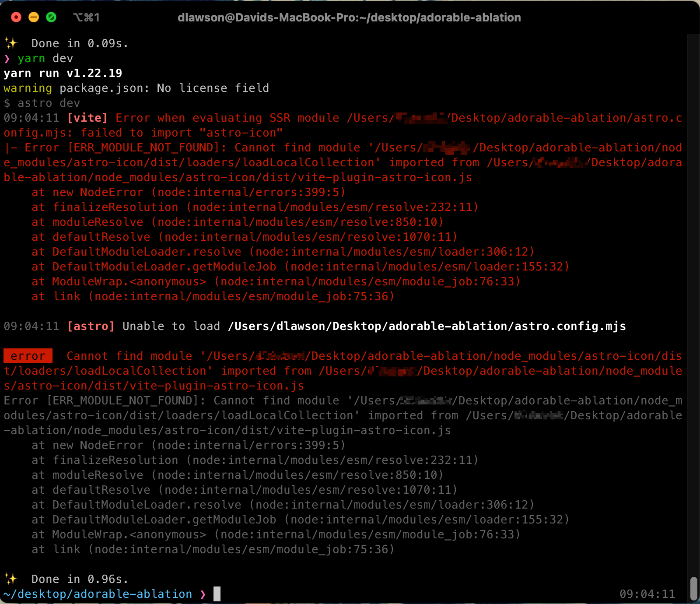Click the ~/desktop/adorable-ablation prompt path

tap(96, 594)
